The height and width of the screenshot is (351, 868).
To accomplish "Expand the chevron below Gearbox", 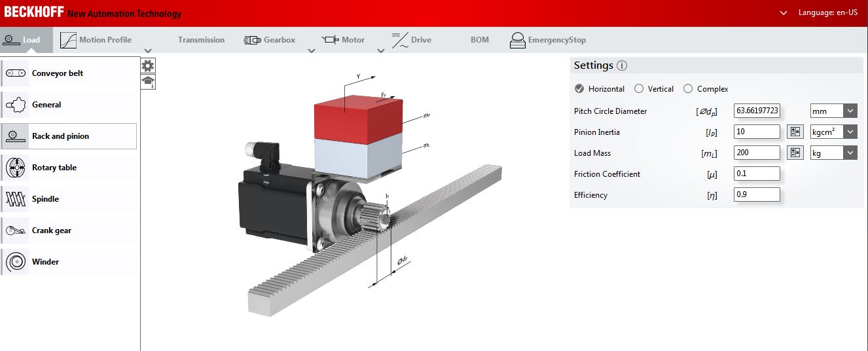I will (312, 51).
